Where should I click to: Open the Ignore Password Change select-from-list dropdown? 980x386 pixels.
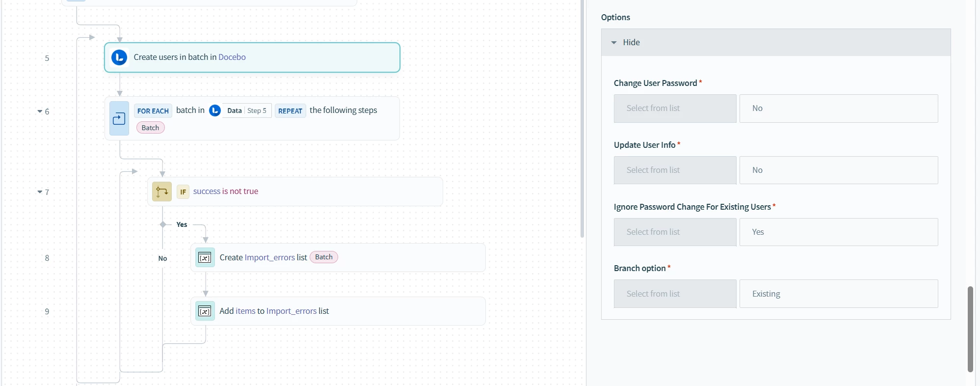(675, 232)
